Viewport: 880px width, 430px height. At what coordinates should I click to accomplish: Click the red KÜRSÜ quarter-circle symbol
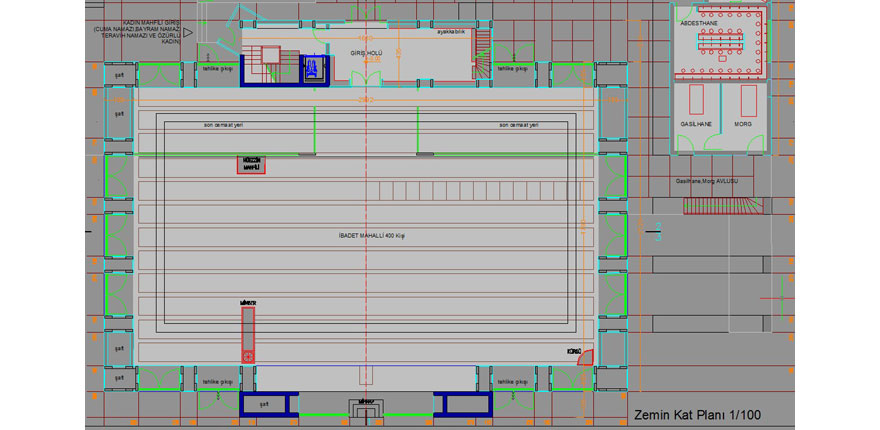[585, 357]
